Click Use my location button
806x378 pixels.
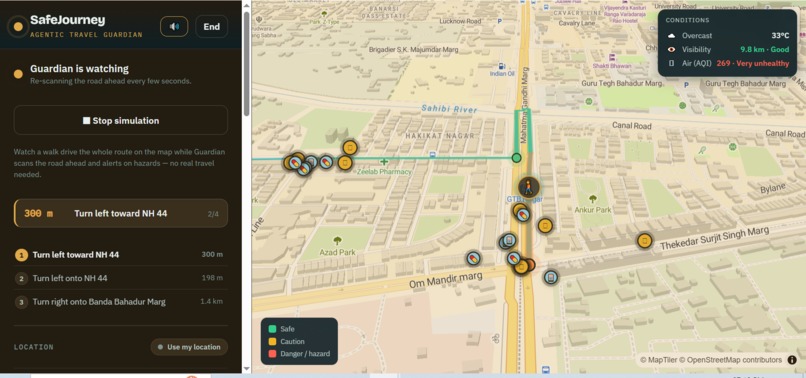tap(189, 347)
